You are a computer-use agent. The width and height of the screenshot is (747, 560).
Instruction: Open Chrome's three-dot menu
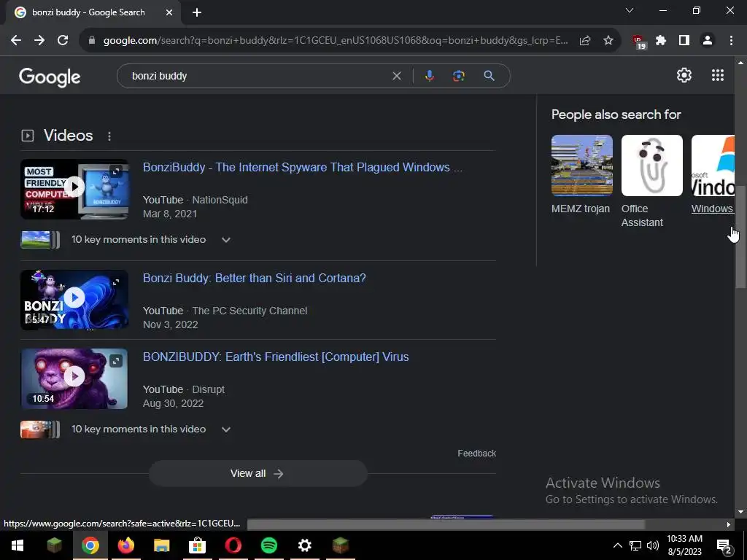click(731, 41)
